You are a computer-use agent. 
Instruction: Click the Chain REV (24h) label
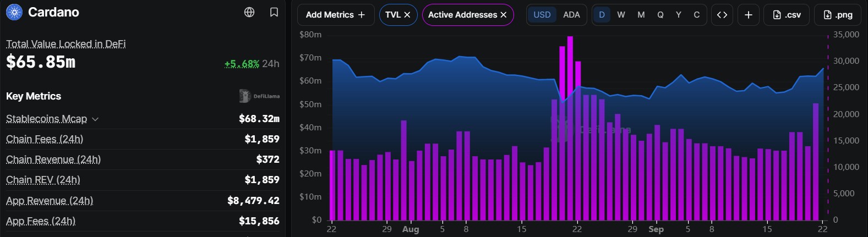tap(43, 180)
